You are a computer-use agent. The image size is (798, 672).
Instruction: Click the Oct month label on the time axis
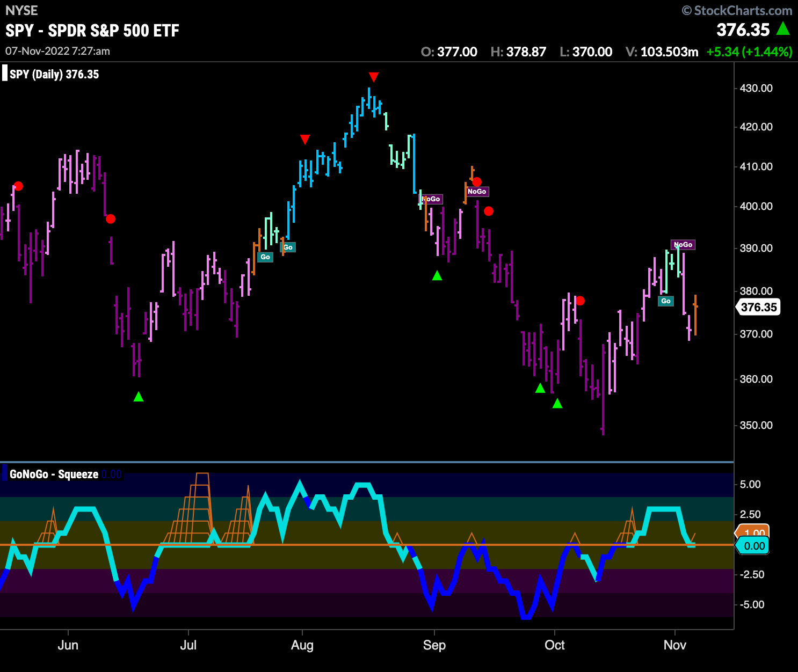tap(555, 645)
